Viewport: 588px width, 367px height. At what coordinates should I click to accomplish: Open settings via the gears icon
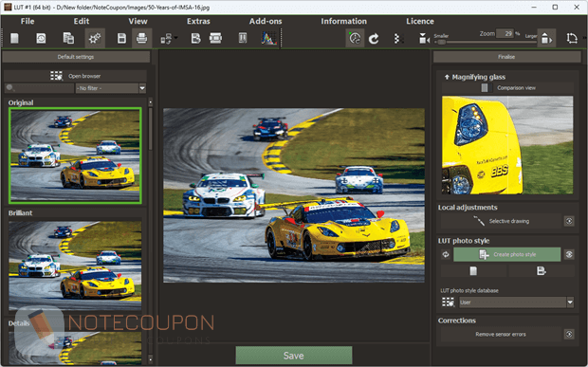coord(95,38)
